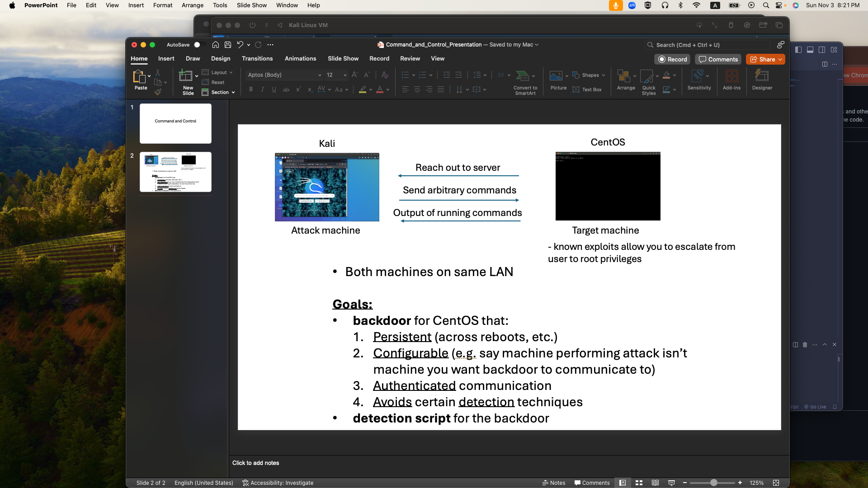
Task: Toggle Comments pane in status bar
Action: coord(592,483)
